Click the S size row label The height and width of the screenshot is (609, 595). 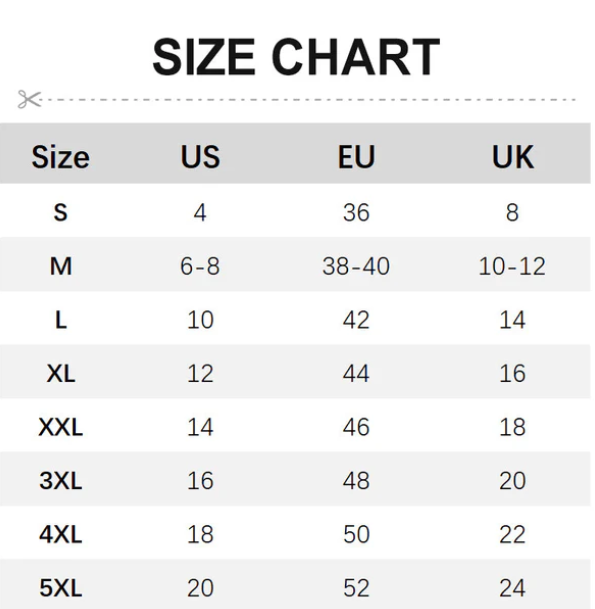[x=60, y=213]
